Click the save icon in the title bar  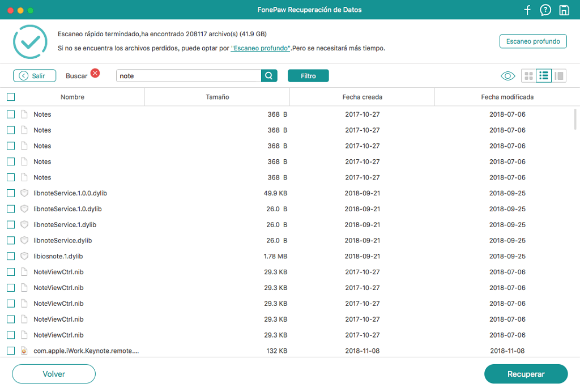click(x=564, y=10)
